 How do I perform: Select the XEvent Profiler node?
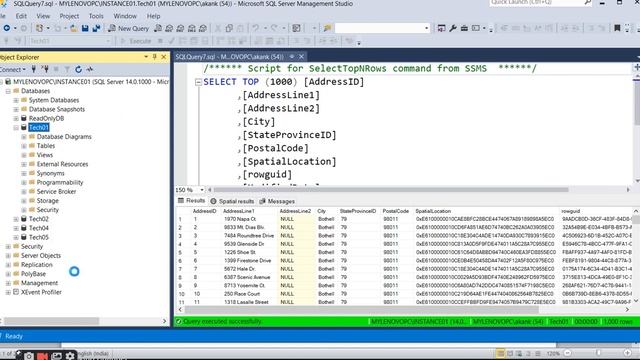tap(41, 292)
